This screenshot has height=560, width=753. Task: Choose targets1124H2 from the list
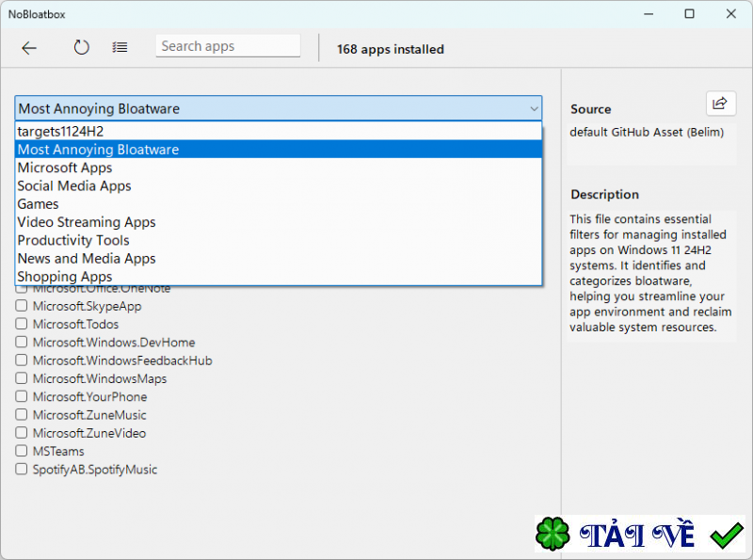click(x=279, y=131)
